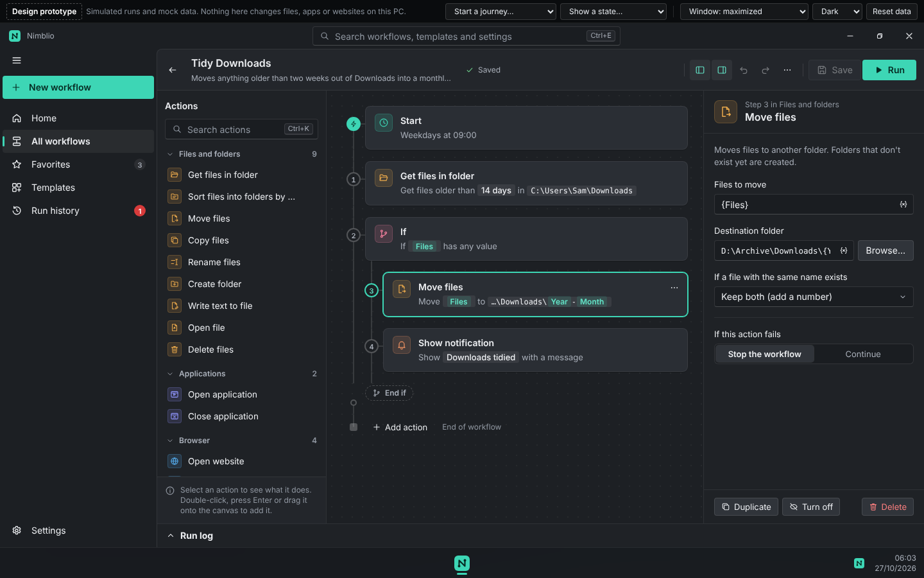This screenshot has width=924, height=578.
Task: Open the Start a journey dropdown
Action: [501, 12]
